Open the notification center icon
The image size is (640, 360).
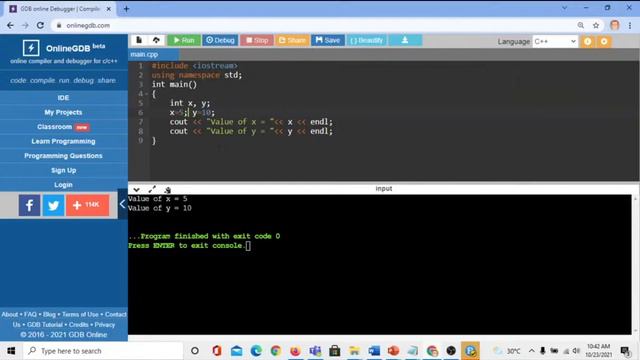click(625, 351)
